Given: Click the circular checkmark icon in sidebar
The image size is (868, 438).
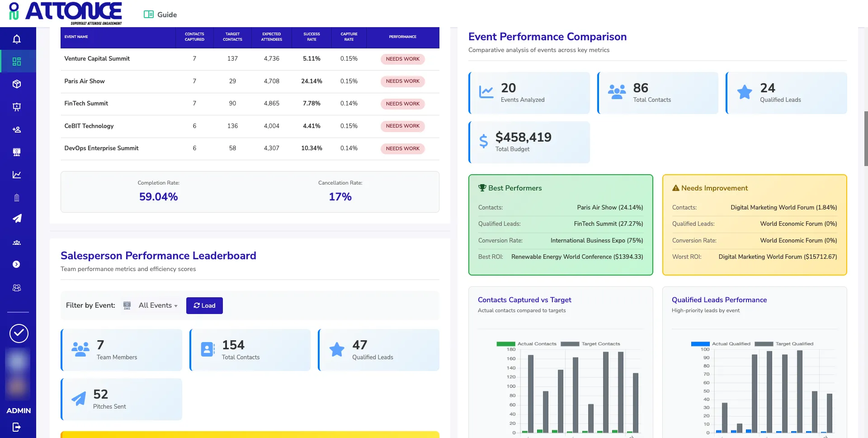Looking at the screenshot, I should click(x=19, y=333).
